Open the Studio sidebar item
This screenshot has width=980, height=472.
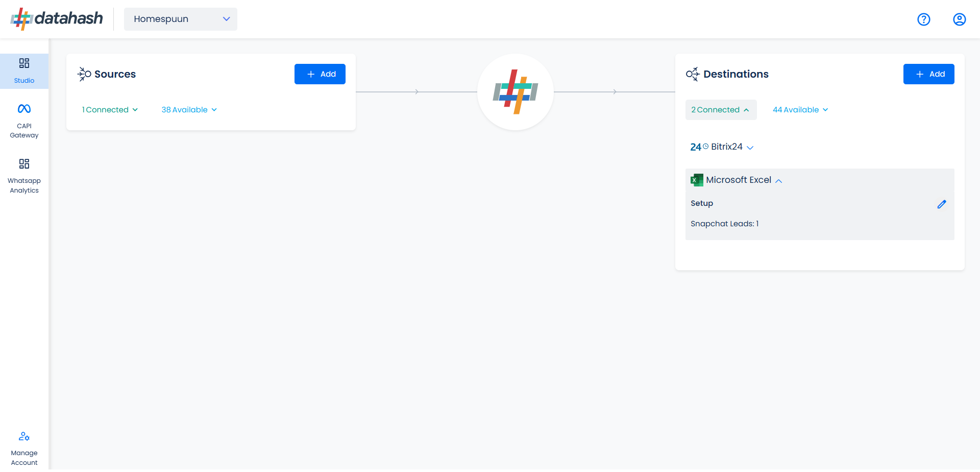pos(24,71)
